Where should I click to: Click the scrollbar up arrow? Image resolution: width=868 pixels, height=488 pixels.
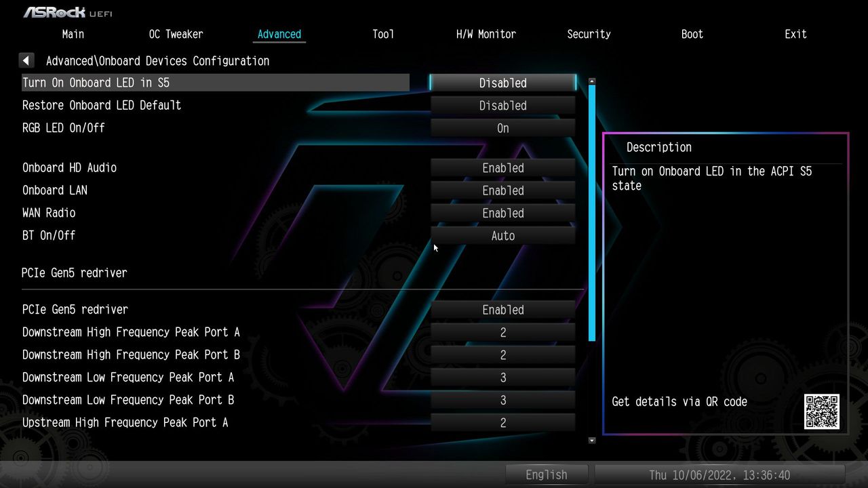point(592,81)
